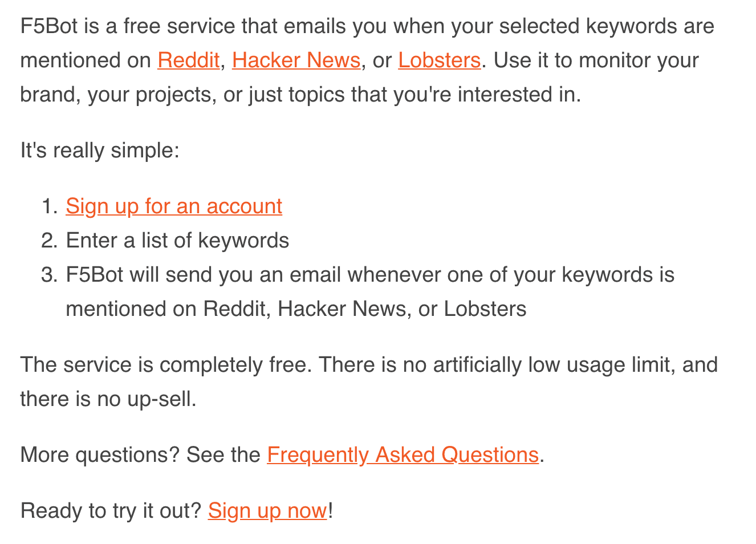
Task: Click the 'It's really simple:' text
Action: pyautogui.click(x=100, y=151)
